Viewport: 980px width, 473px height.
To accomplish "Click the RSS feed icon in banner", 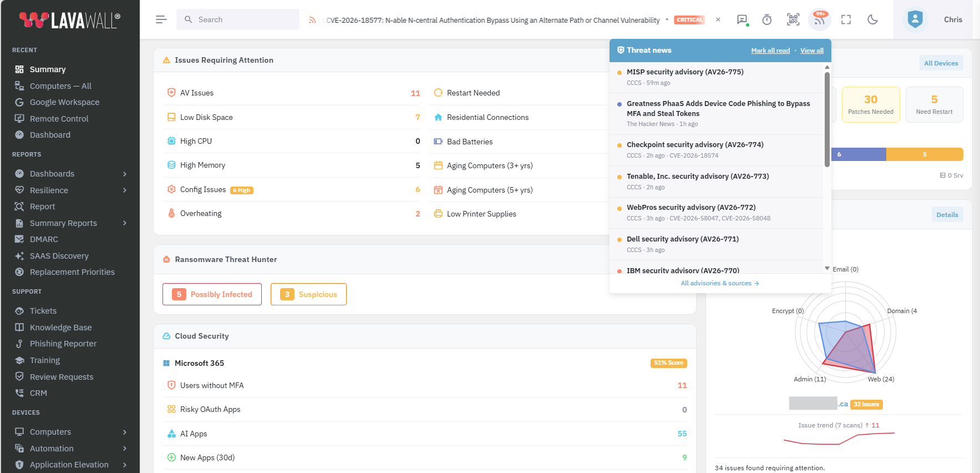I will tap(312, 20).
